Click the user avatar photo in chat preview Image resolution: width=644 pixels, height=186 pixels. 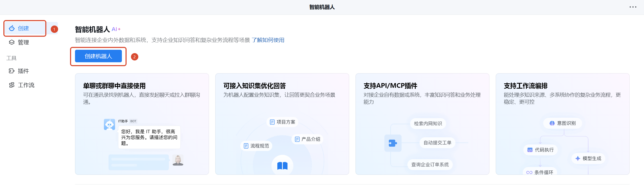coord(178,160)
